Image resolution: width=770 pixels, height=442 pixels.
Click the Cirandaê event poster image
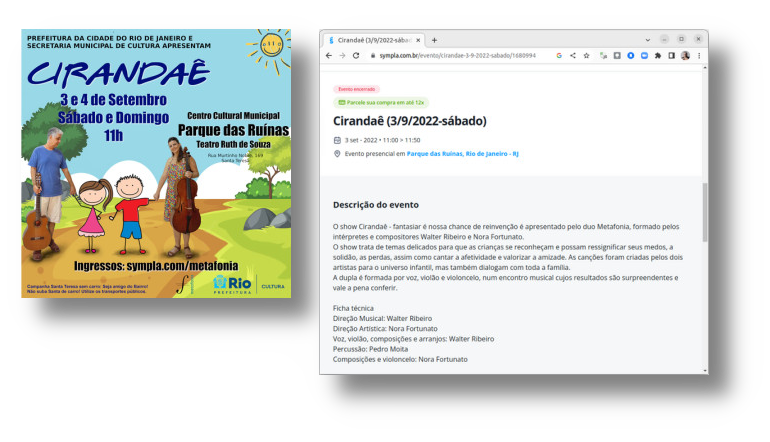156,163
